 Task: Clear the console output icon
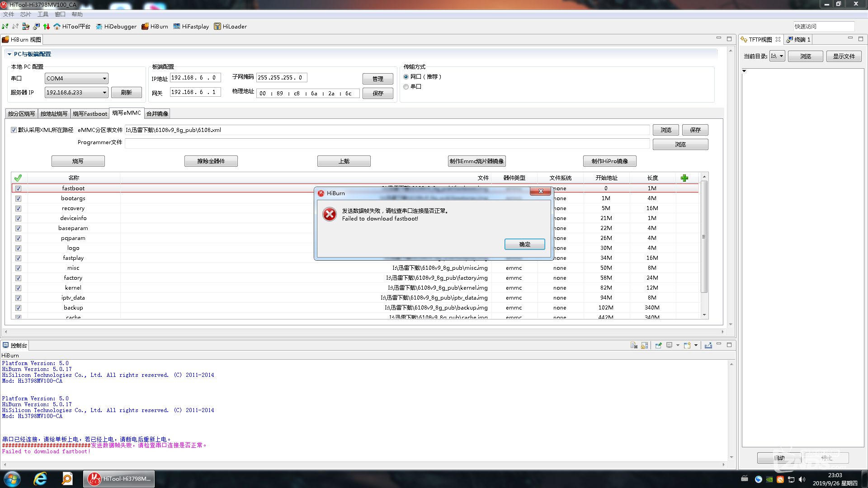[x=634, y=345]
